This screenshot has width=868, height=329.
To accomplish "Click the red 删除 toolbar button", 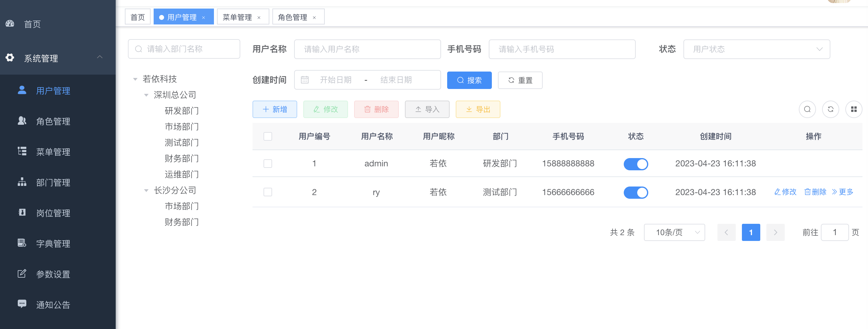I will click(376, 109).
